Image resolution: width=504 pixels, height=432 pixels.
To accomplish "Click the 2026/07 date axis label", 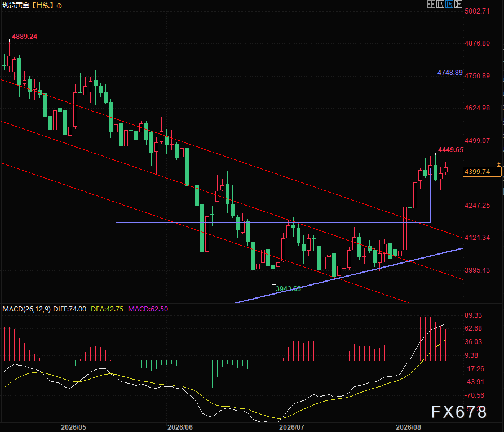I will click(291, 427).
